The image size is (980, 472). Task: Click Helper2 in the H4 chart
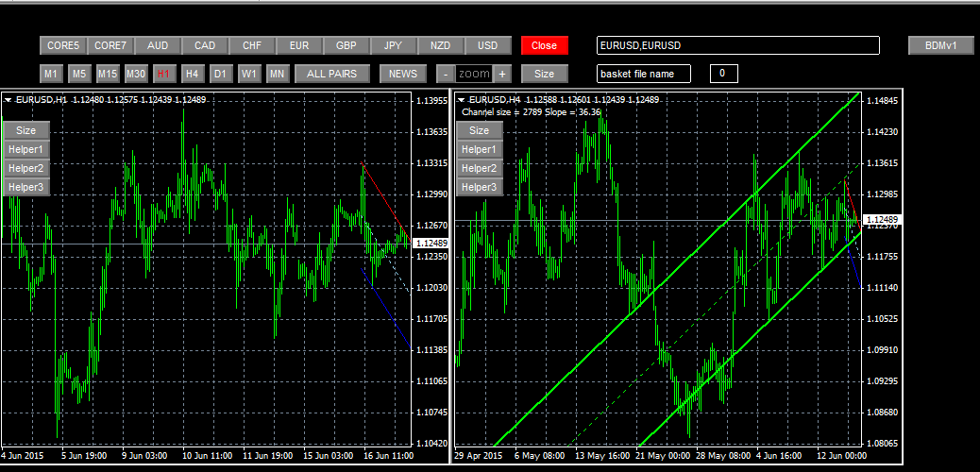480,168
